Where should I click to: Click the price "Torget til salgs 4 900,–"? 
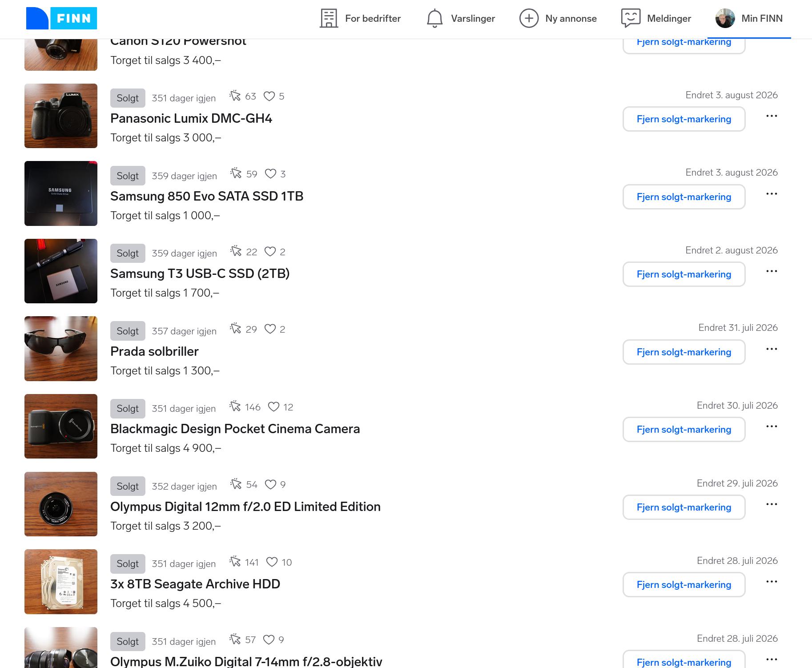coord(165,448)
